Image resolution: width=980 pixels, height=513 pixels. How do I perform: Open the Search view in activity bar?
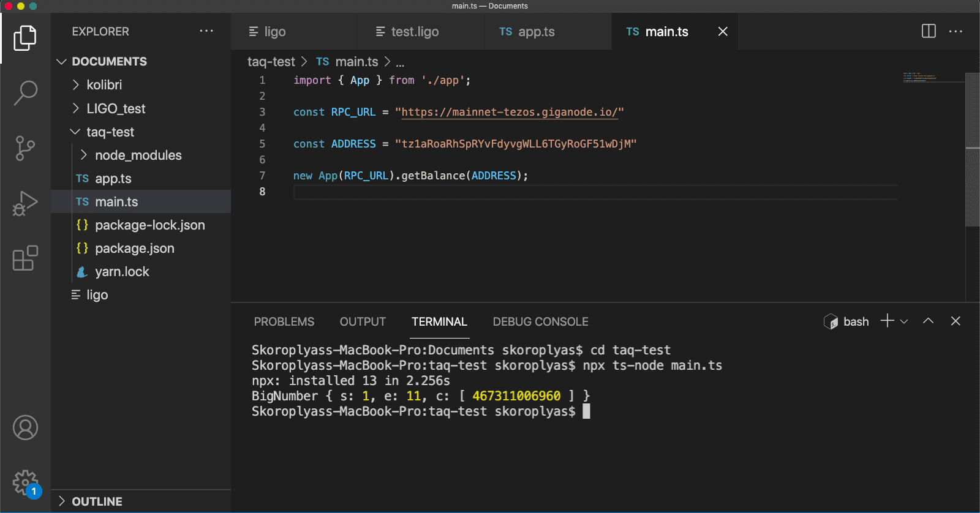[25, 93]
